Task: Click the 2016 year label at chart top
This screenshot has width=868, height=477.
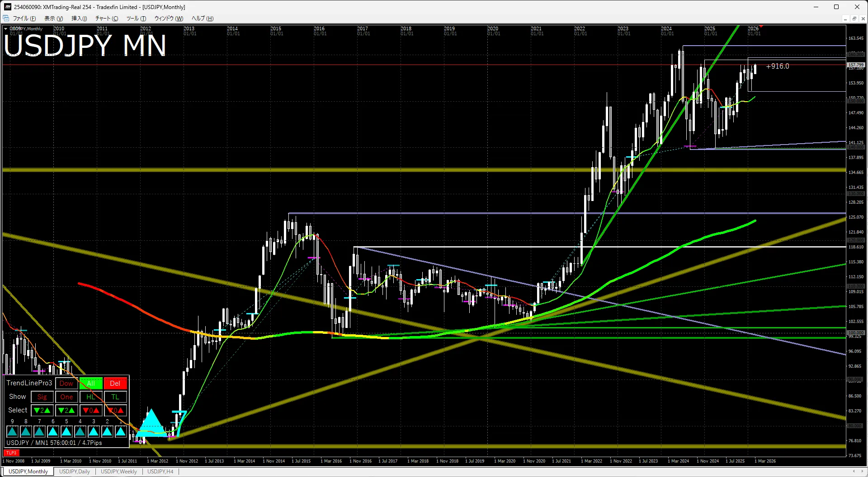Action: [319, 28]
